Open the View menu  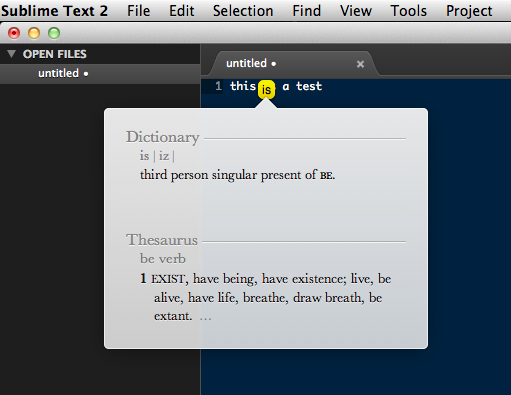coord(356,11)
